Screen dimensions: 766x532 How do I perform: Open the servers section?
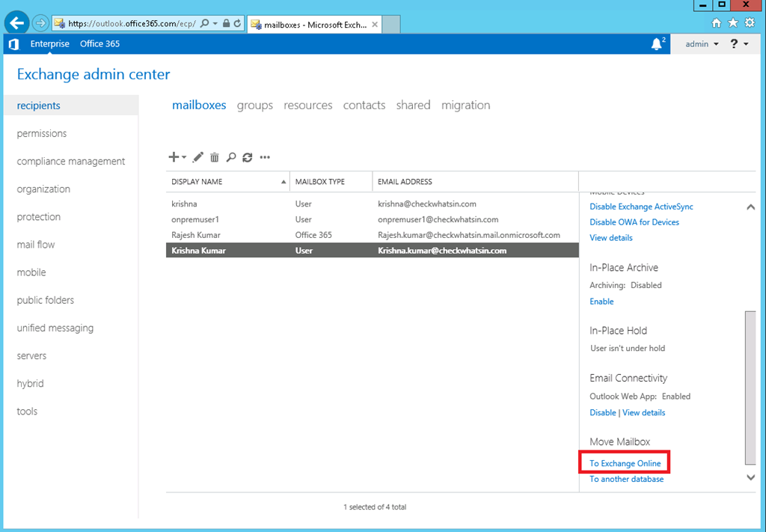pos(31,355)
